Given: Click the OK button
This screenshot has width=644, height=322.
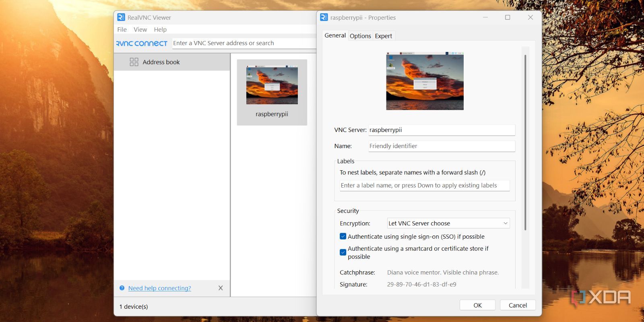Looking at the screenshot, I should coord(477,305).
